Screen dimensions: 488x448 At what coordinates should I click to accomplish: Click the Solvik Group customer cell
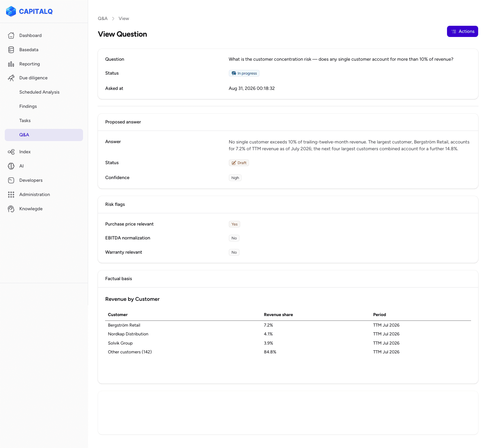click(120, 343)
